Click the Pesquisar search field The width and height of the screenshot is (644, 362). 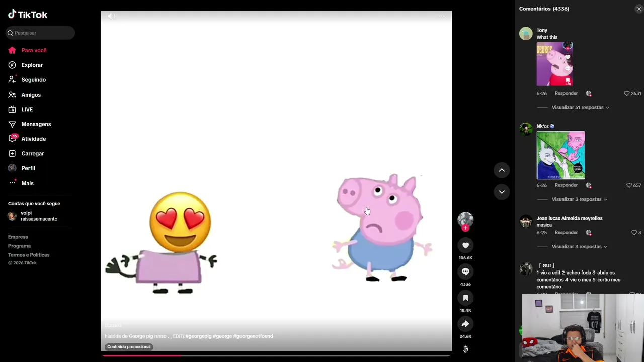40,33
